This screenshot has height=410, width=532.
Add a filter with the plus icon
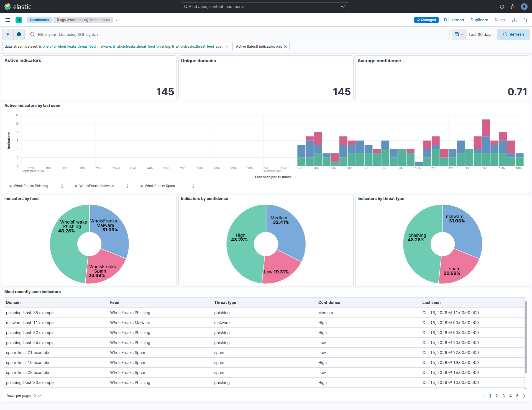[x=19, y=34]
